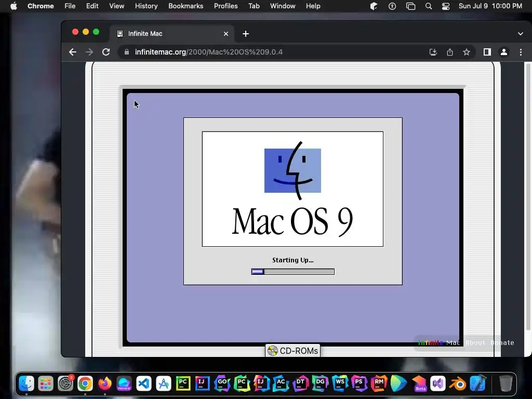The width and height of the screenshot is (532, 399).
Task: Open the Bookmarks menu
Action: point(185,6)
